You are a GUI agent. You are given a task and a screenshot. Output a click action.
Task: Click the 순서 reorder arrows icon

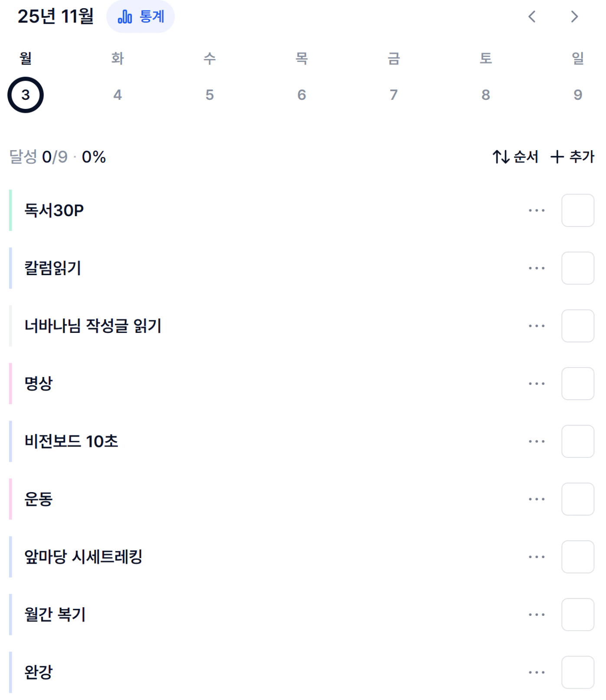tap(501, 157)
